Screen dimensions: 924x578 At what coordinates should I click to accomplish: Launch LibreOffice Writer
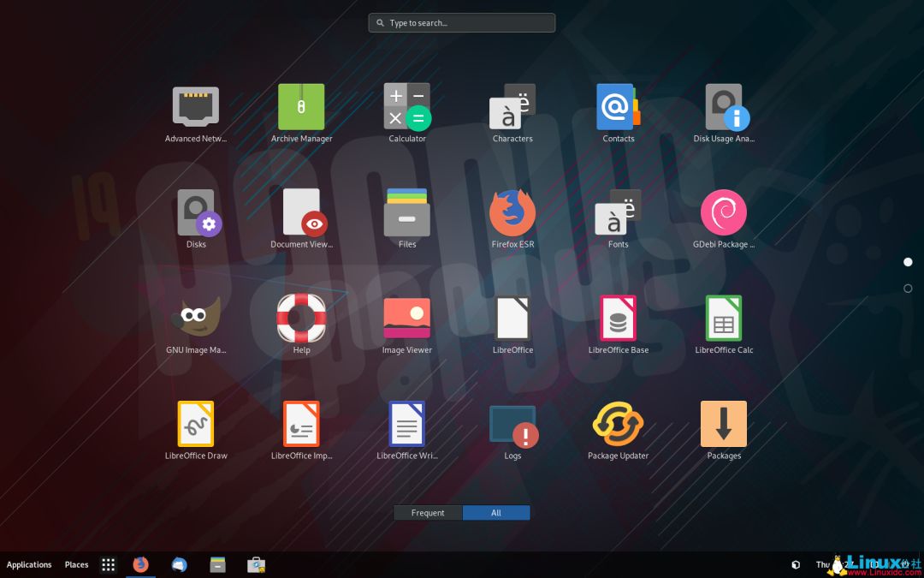(x=407, y=423)
